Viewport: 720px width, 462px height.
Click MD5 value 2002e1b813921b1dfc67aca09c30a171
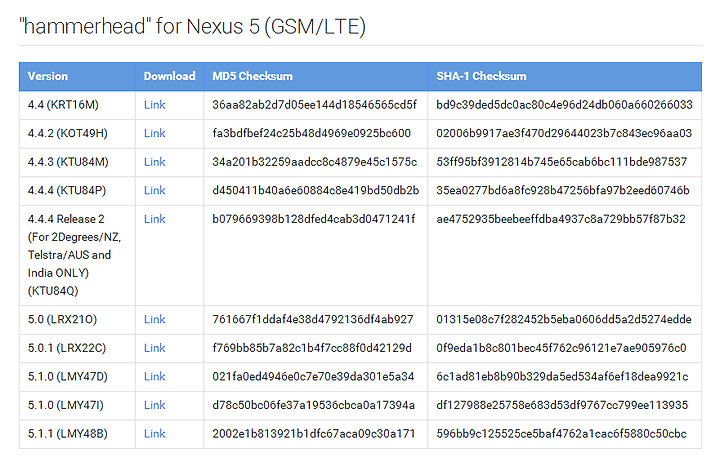click(314, 434)
